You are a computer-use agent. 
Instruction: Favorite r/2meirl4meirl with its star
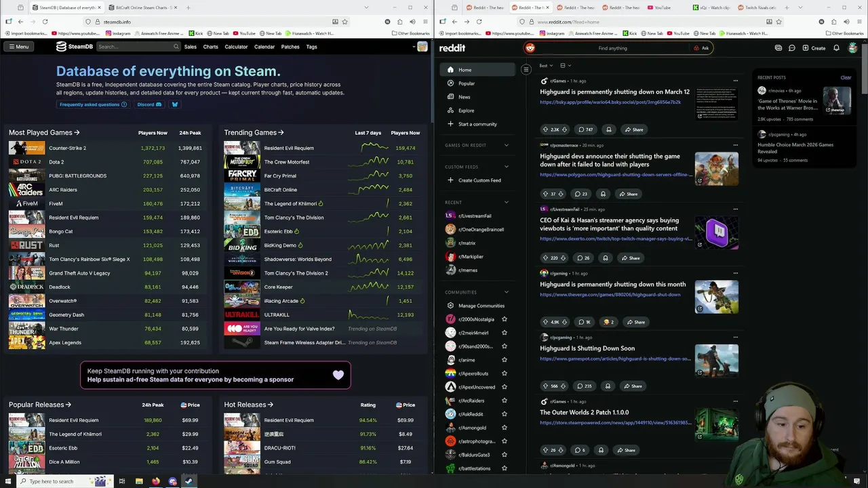tap(504, 333)
